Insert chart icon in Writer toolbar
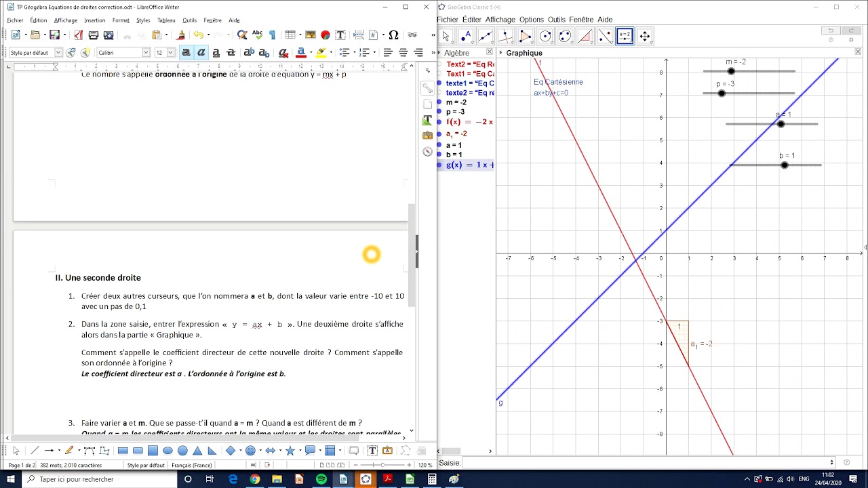Image resolution: width=868 pixels, height=488 pixels. (325, 35)
